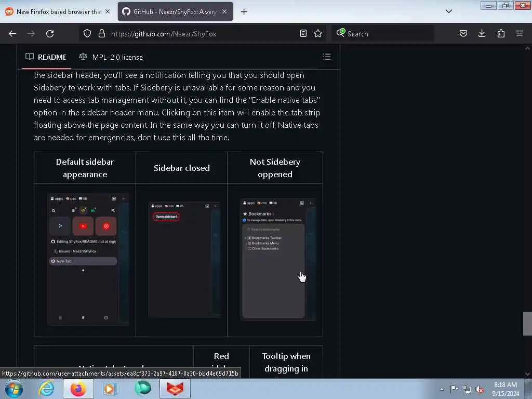Open the README outline list icon
The width and height of the screenshot is (532, 399).
click(327, 57)
